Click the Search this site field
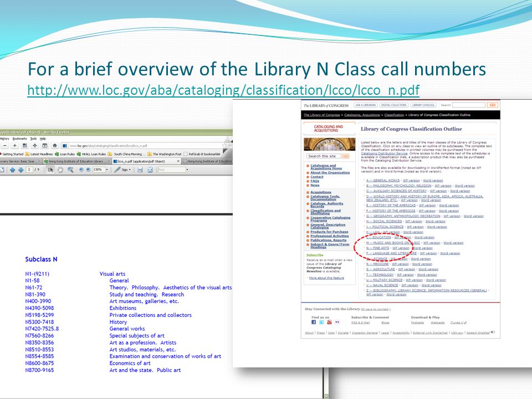This screenshot has width=532, height=399. (x=324, y=156)
